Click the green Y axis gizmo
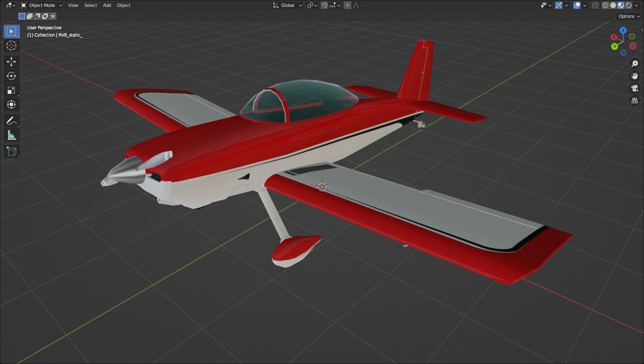 (615, 46)
